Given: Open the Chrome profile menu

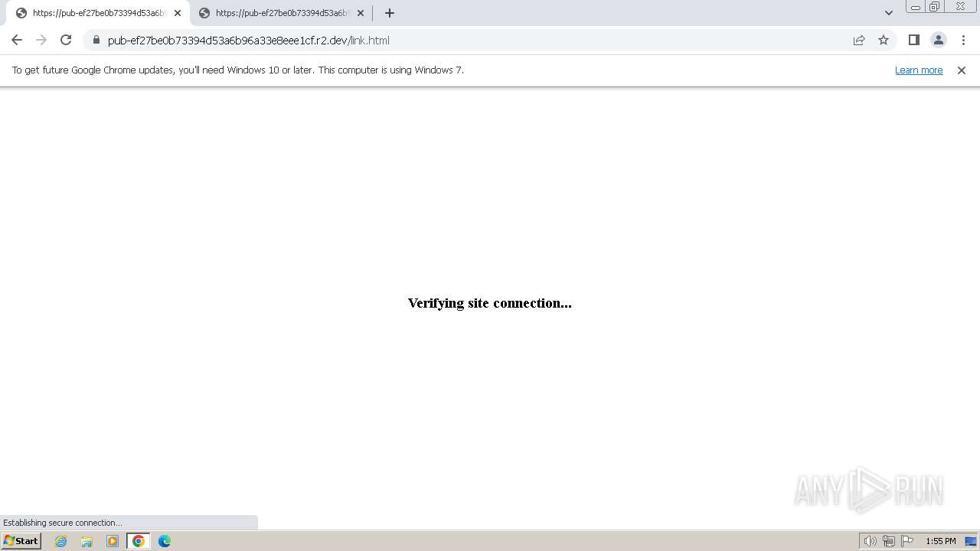Looking at the screenshot, I should [938, 40].
